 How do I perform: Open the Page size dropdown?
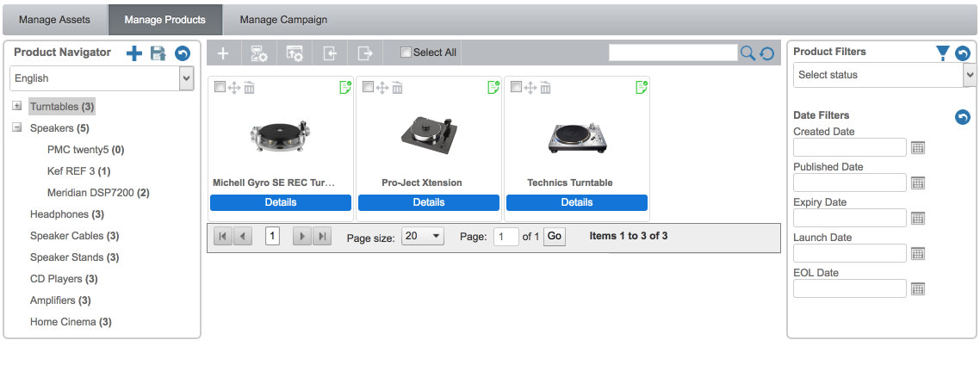coord(422,236)
